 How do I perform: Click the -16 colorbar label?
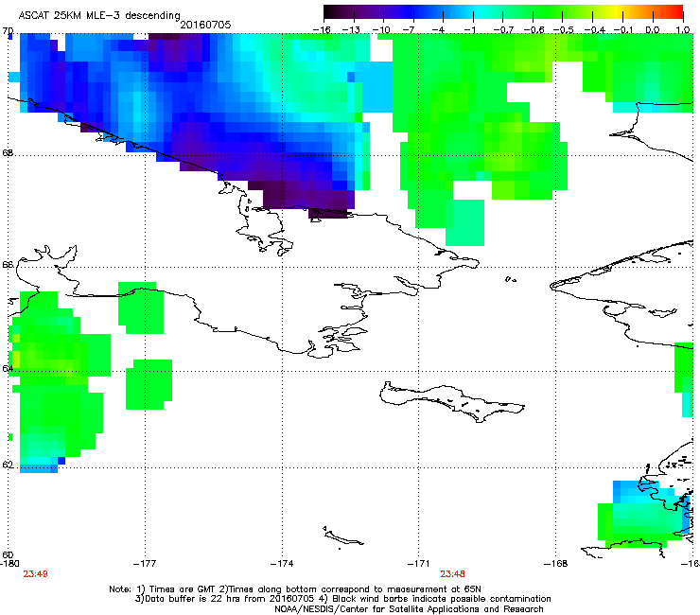tap(322, 30)
